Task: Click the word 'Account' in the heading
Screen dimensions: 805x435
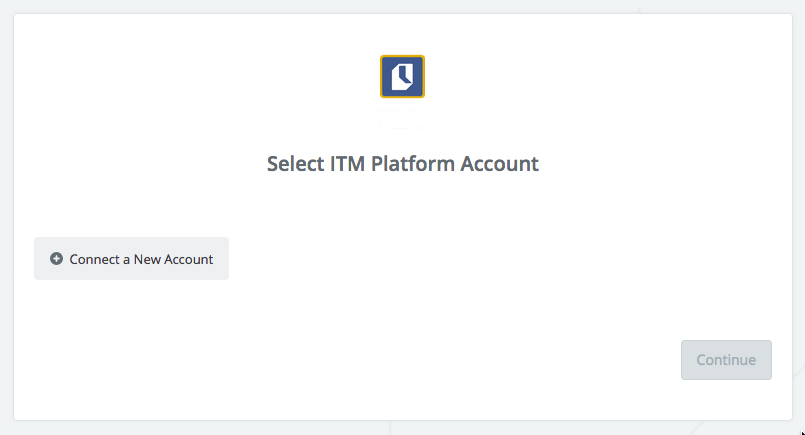Action: click(499, 164)
